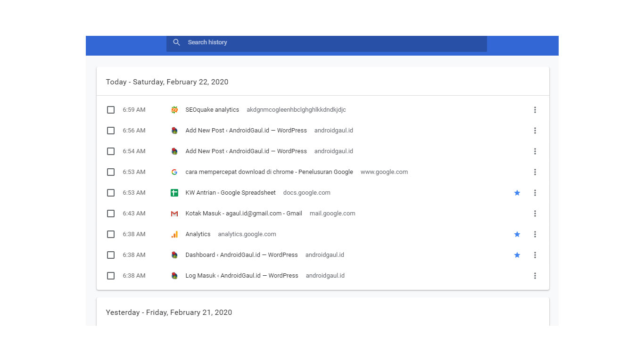The width and height of the screenshot is (644, 362).
Task: Tick the KW Antrian spreadsheet checkbox
Action: pyautogui.click(x=111, y=193)
